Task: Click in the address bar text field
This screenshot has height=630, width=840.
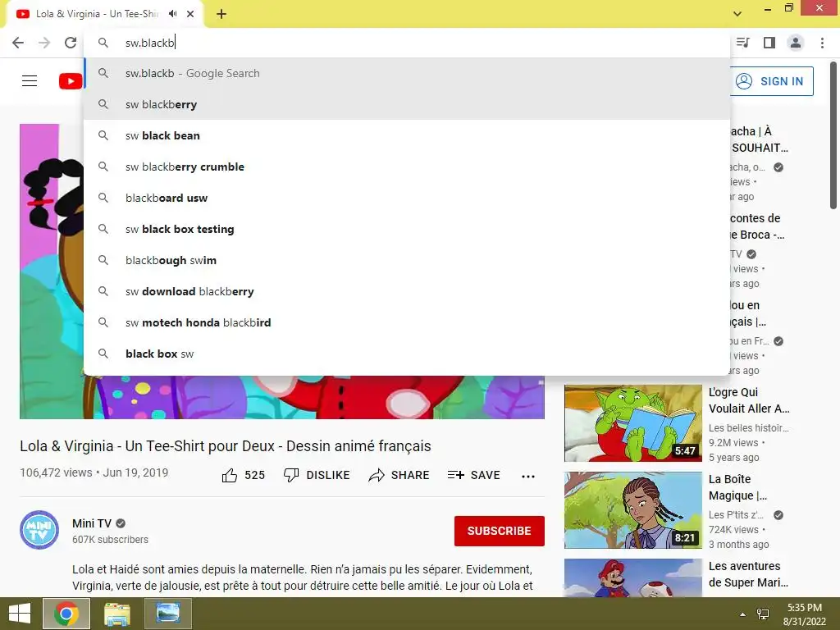Action: click(407, 43)
